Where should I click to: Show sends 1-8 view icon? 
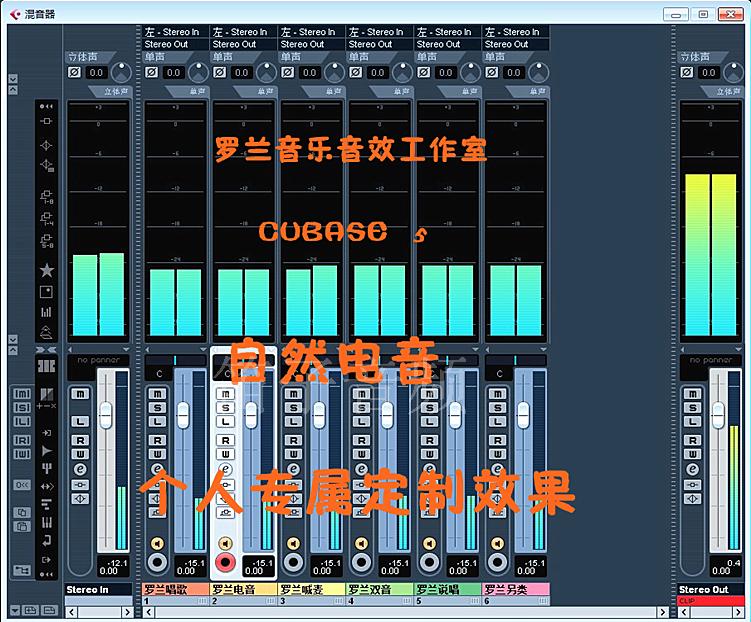[46, 196]
